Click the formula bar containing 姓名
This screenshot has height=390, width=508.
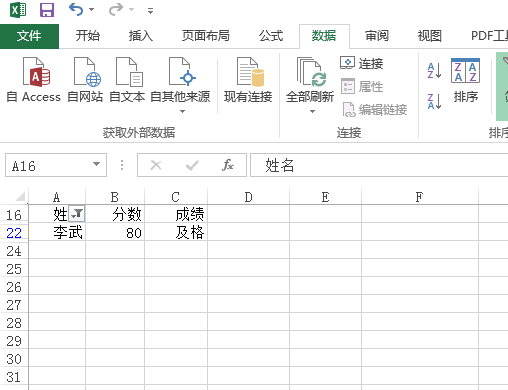click(x=379, y=165)
